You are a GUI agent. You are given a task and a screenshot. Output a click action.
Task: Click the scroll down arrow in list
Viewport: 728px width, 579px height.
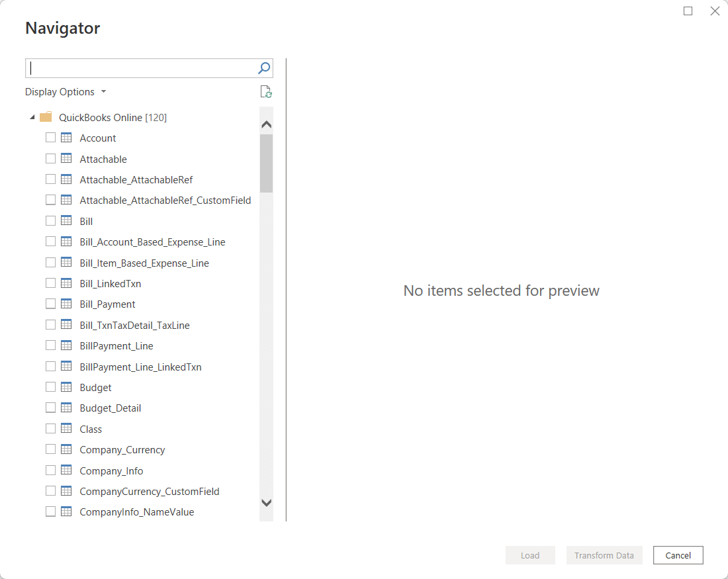point(267,503)
